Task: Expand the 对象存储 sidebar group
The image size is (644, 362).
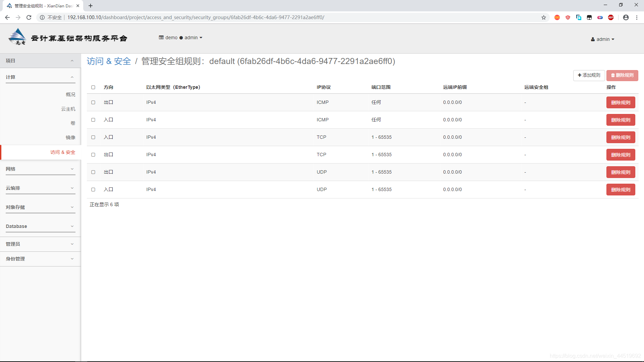Action: tap(40, 207)
